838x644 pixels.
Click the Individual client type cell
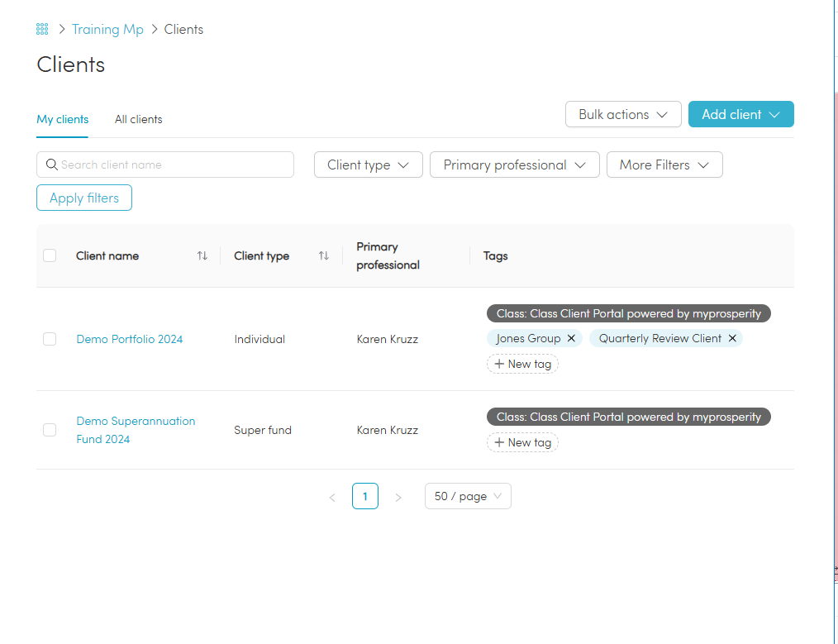pos(259,339)
